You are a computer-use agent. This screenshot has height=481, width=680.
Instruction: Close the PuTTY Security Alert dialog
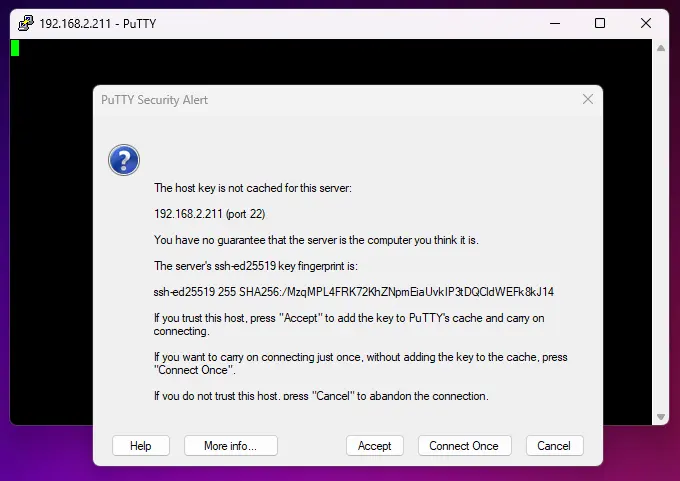tap(588, 99)
